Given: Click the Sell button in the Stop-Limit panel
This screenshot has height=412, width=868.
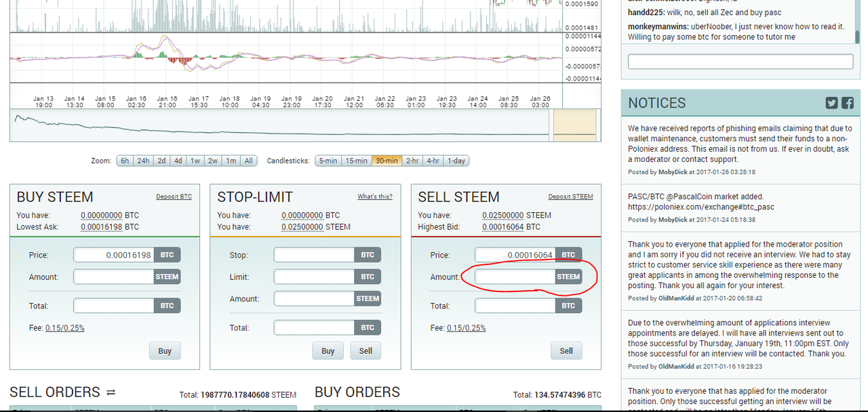Looking at the screenshot, I should click(366, 351).
